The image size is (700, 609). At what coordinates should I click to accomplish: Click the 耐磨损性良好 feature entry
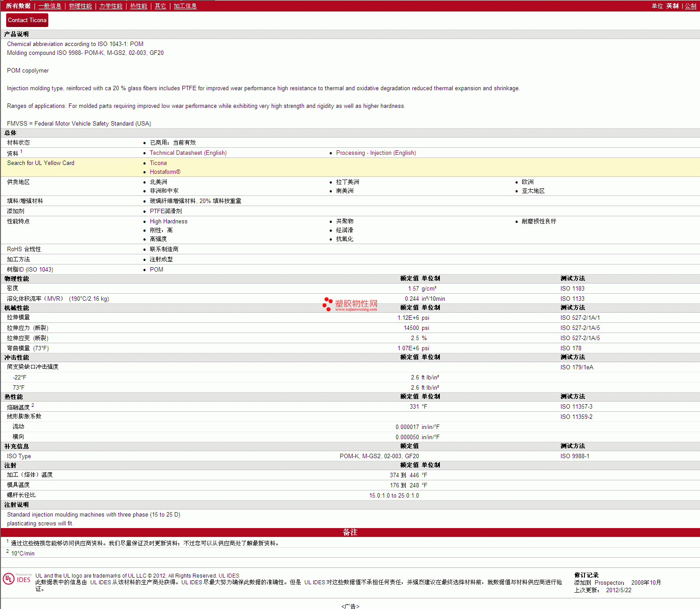pyautogui.click(x=538, y=221)
